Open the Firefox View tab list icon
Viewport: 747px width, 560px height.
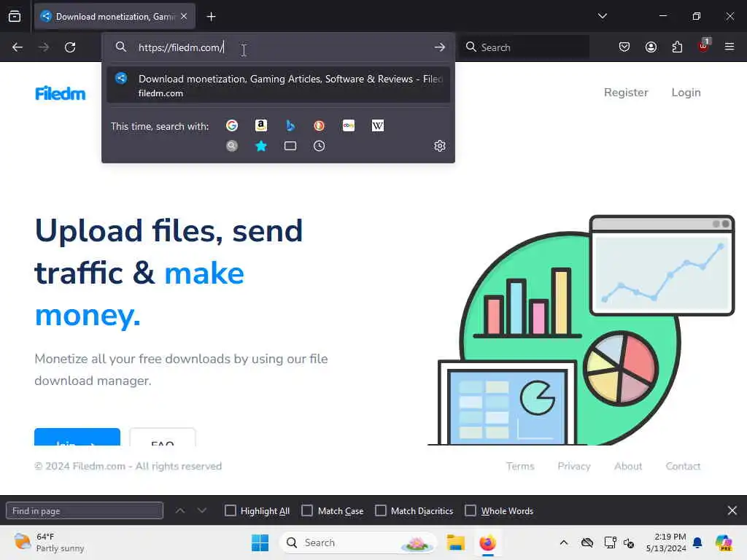15,16
